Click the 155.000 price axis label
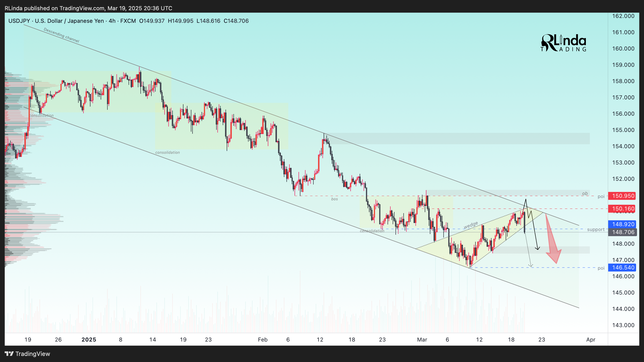The height and width of the screenshot is (362, 644). [x=623, y=130]
